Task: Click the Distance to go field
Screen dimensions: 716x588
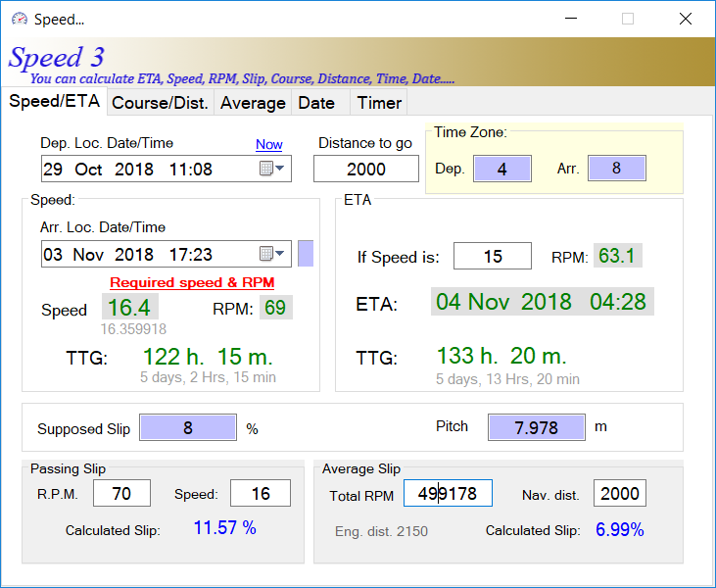Action: [x=365, y=169]
